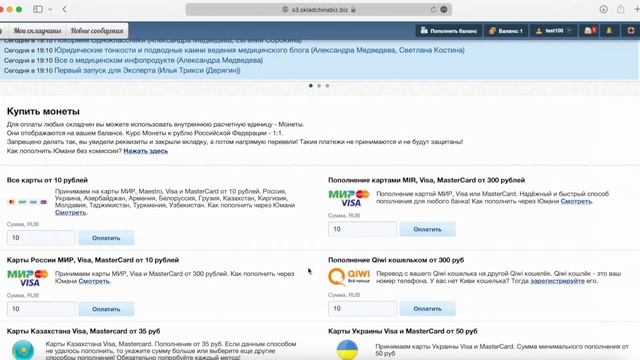Click the Ukraine flag icon
Viewport: 640px width, 360px height.
(x=347, y=350)
